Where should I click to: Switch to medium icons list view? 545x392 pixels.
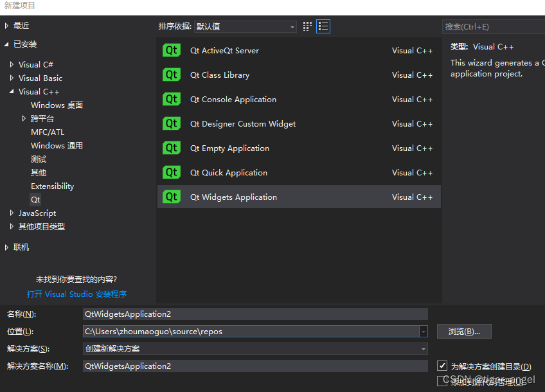pyautogui.click(x=323, y=26)
